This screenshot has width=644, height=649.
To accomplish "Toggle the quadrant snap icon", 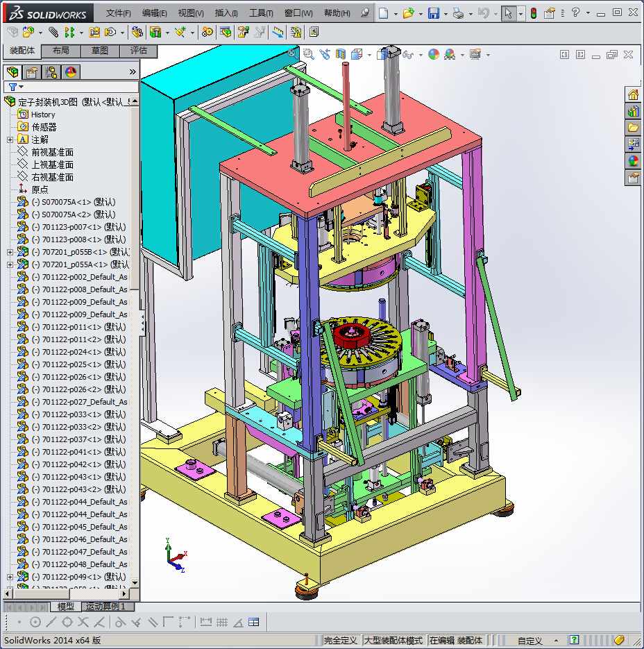I will click(x=67, y=622).
